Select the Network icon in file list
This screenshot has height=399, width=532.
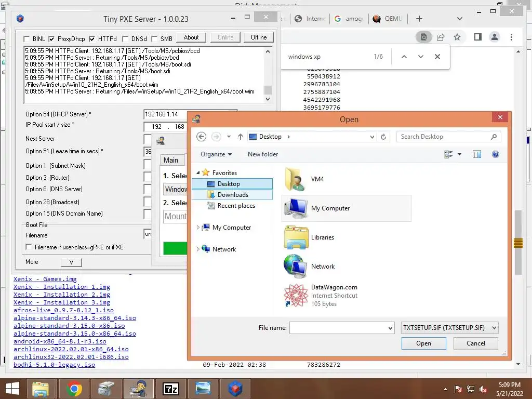coord(296,267)
